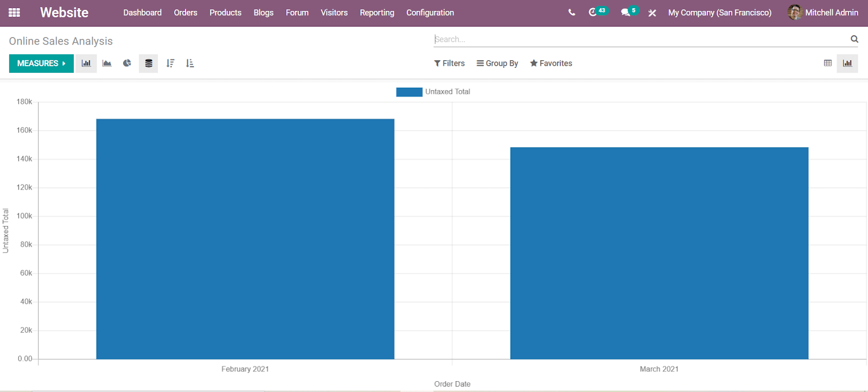This screenshot has width=868, height=392.
Task: Open Mitchell Admin user menu
Action: pyautogui.click(x=823, y=12)
